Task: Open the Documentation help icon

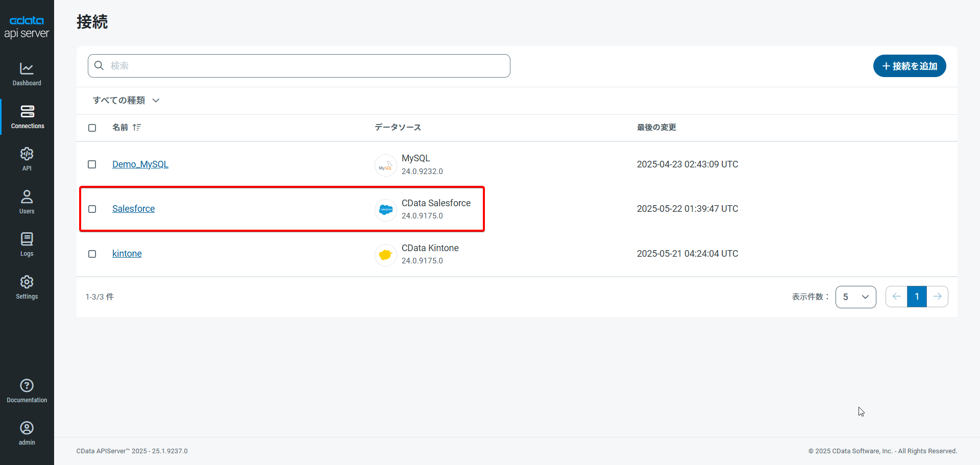Action: [27, 385]
